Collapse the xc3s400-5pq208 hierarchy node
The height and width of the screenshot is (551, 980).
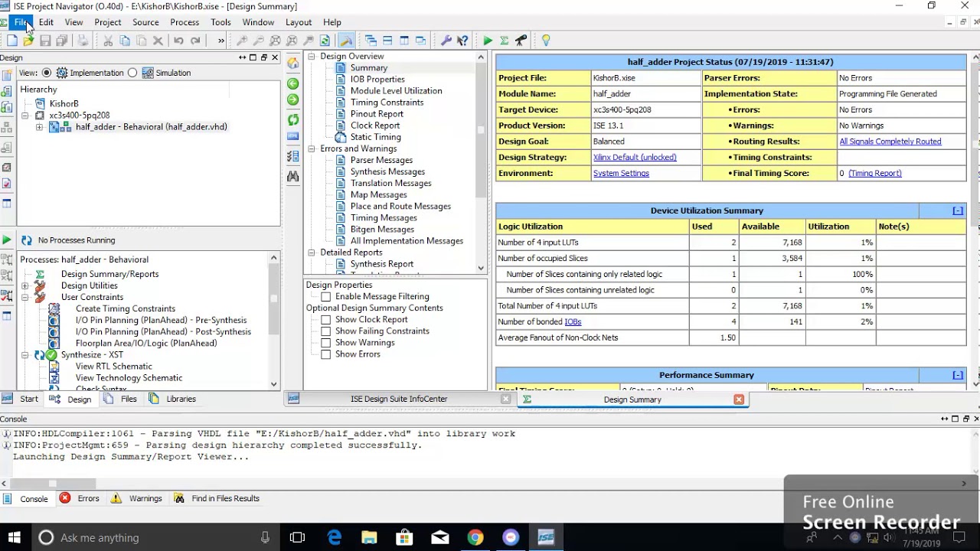click(24, 116)
